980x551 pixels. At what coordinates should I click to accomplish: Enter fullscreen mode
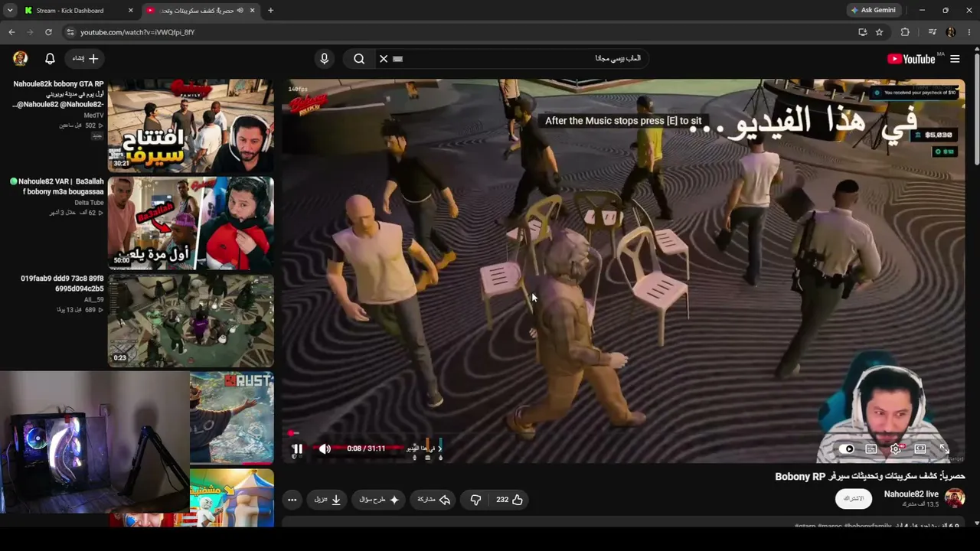click(x=944, y=449)
